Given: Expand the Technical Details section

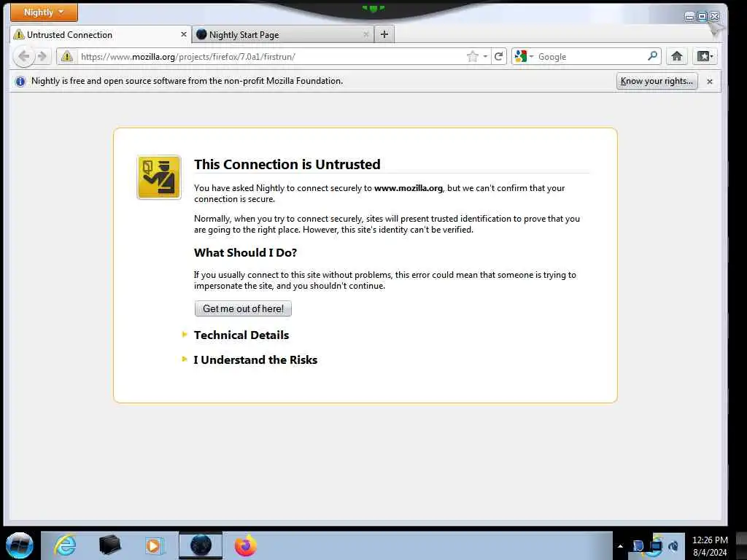Looking at the screenshot, I should tap(241, 335).
